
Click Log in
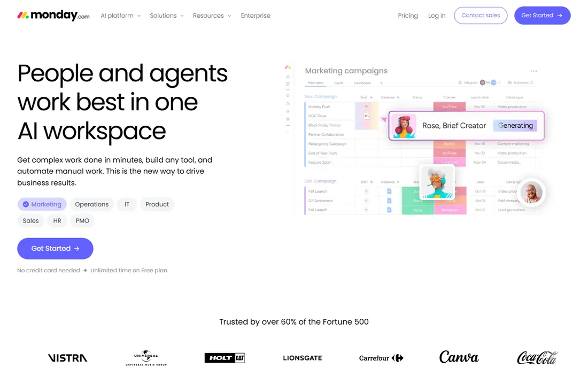click(437, 16)
